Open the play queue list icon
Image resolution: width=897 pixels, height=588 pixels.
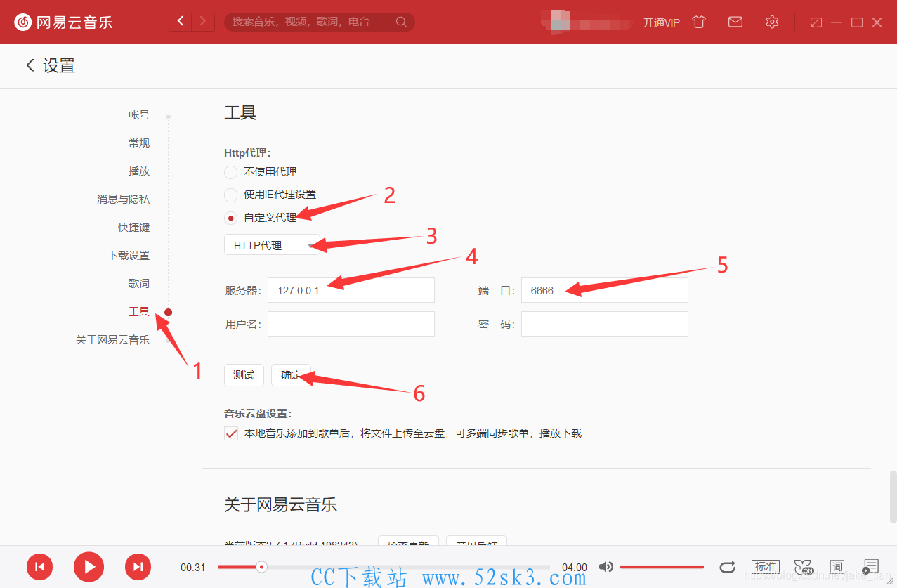871,567
